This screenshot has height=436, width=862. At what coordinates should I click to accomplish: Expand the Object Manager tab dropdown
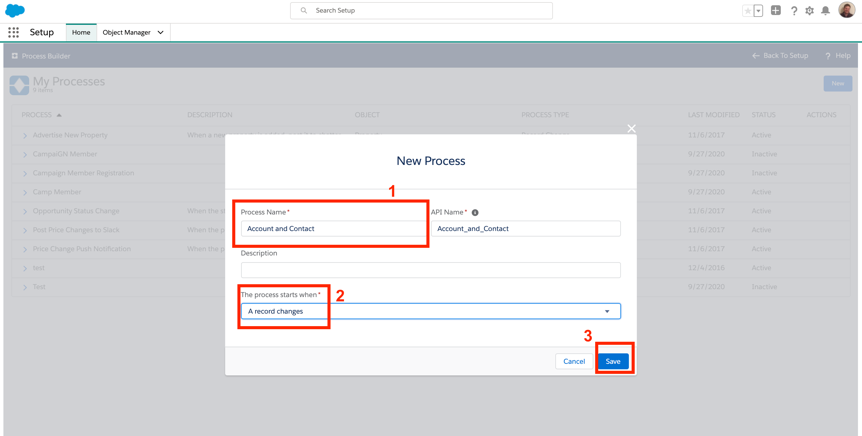pyautogui.click(x=160, y=32)
